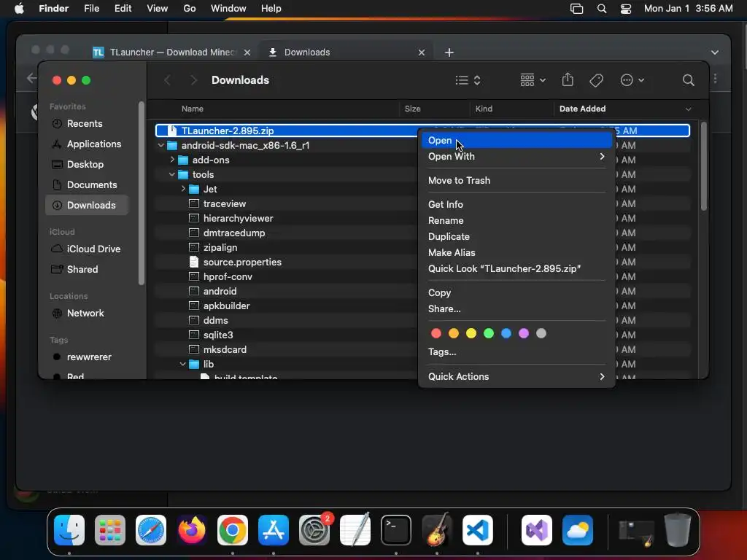Open Desktop in the Finder sidebar
747x560 pixels.
pos(87,164)
